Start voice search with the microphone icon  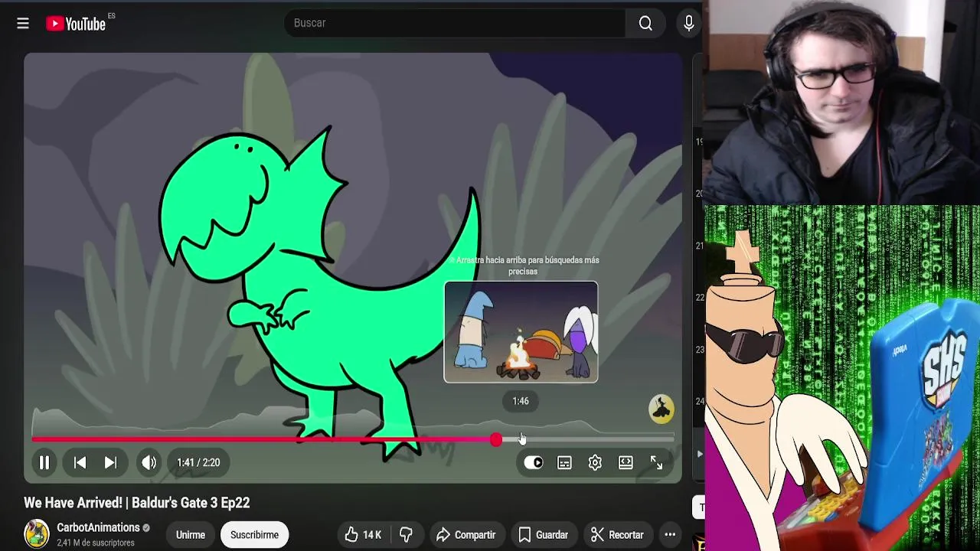(x=688, y=24)
